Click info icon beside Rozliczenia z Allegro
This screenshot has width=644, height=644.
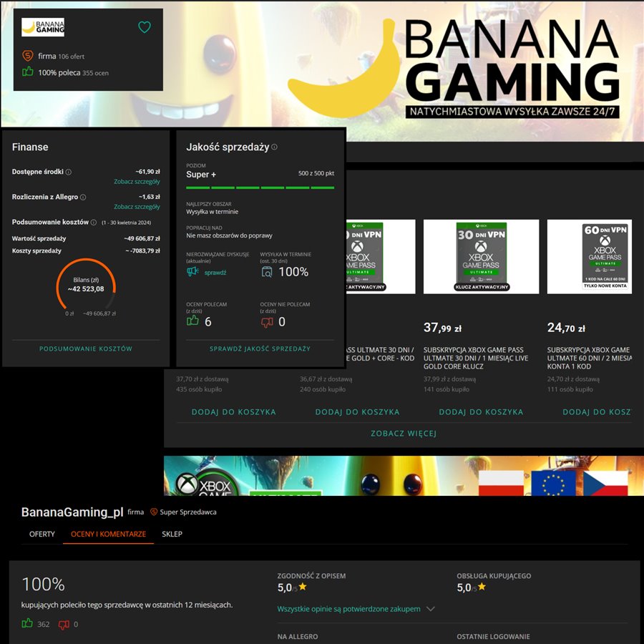(83, 197)
